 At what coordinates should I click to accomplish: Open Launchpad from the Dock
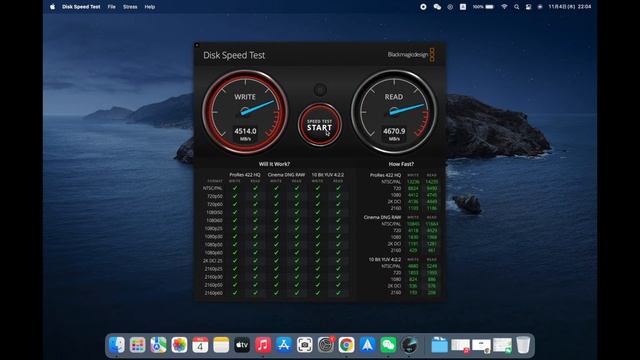pyautogui.click(x=138, y=345)
